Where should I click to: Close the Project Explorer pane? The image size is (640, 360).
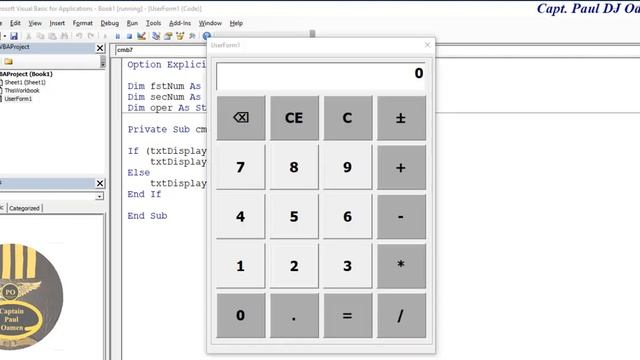(x=100, y=48)
